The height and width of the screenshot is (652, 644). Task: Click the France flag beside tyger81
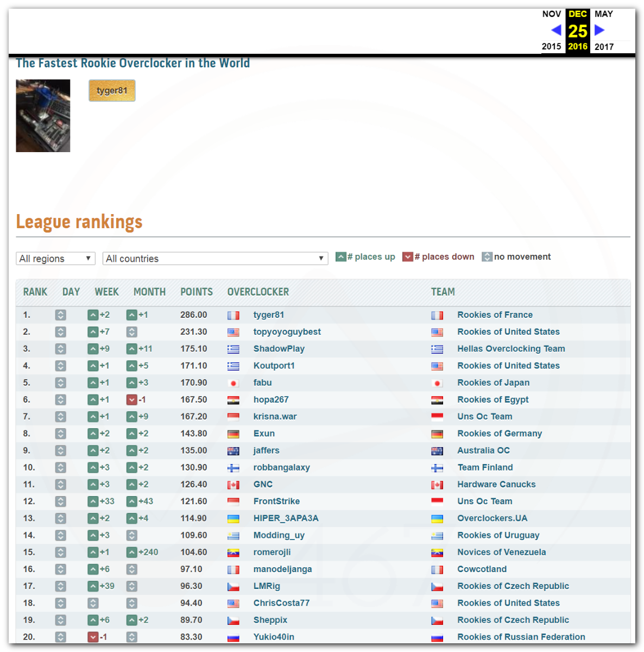coord(233,315)
